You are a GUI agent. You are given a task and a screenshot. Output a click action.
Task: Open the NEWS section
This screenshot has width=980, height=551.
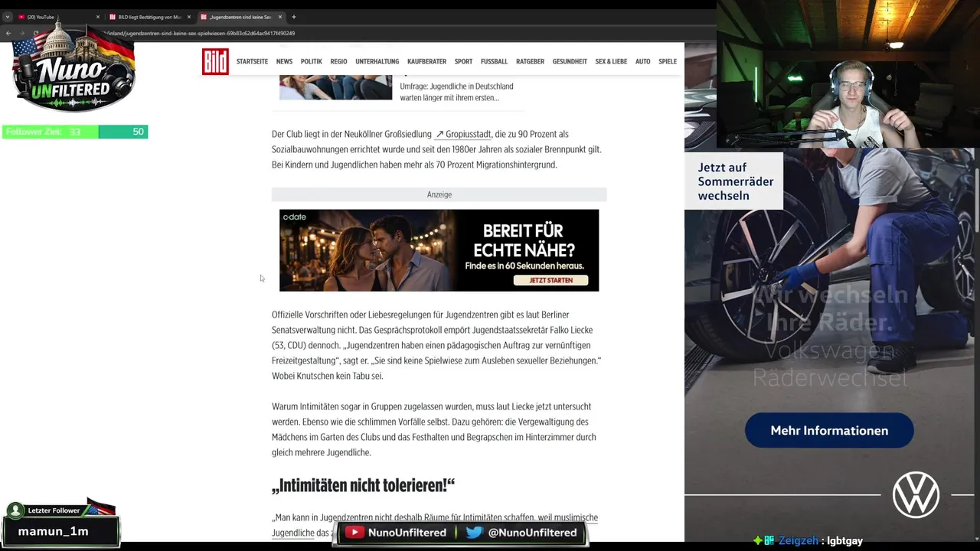[284, 61]
